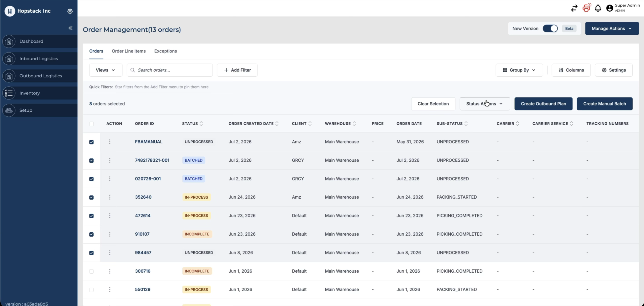Open action menu for order 352640

click(110, 197)
